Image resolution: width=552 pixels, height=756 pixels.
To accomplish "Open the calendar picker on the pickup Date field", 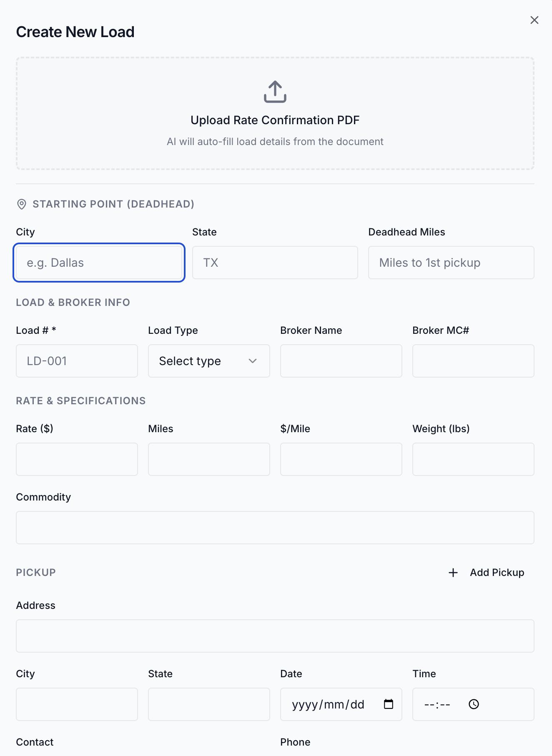I will [x=388, y=704].
